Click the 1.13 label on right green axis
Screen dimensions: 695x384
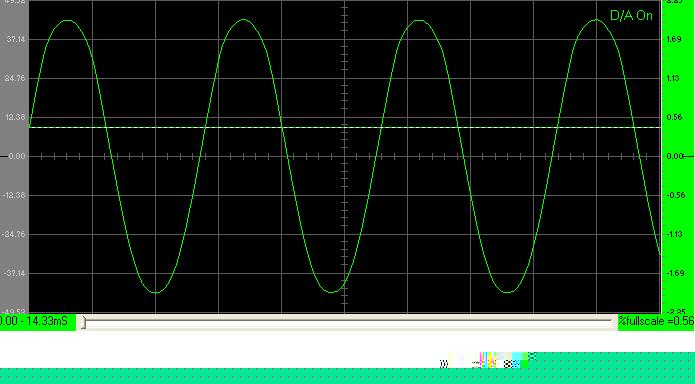[673, 78]
